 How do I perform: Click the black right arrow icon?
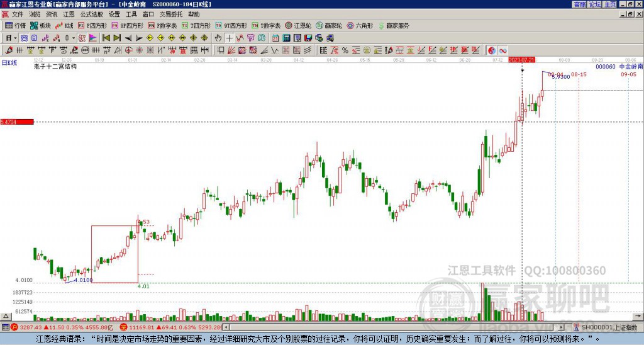coord(139,38)
